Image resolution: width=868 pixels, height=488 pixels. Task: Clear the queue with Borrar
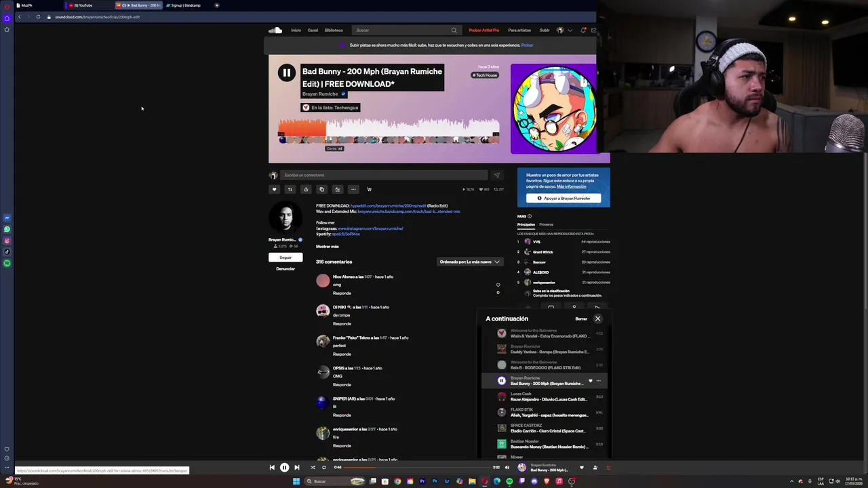pos(581,319)
